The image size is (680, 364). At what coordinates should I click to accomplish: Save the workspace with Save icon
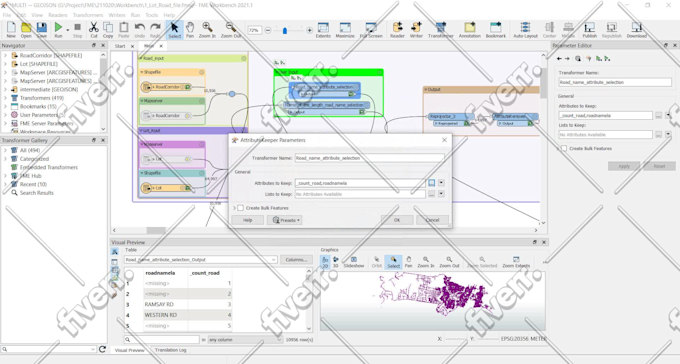(42, 30)
